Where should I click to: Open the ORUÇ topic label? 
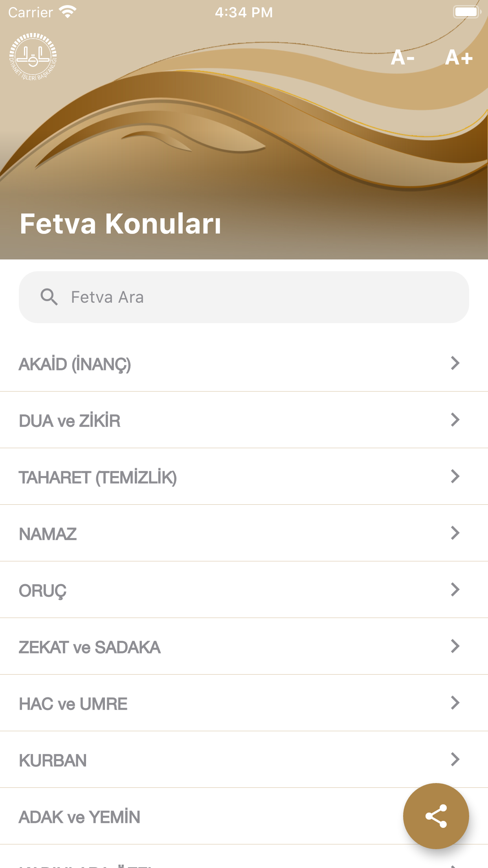pos(43,590)
